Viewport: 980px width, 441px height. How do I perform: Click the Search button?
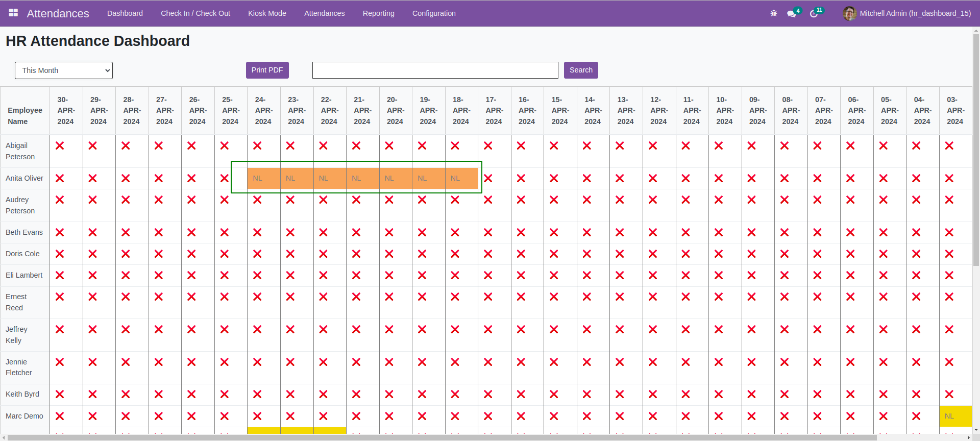(581, 70)
